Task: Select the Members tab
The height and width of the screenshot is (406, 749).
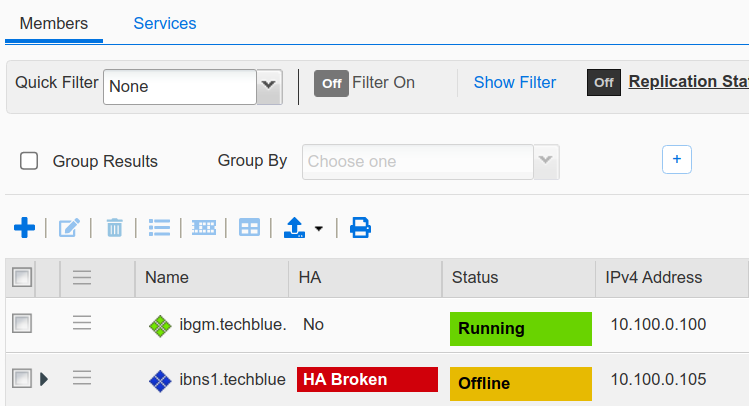Action: [54, 23]
